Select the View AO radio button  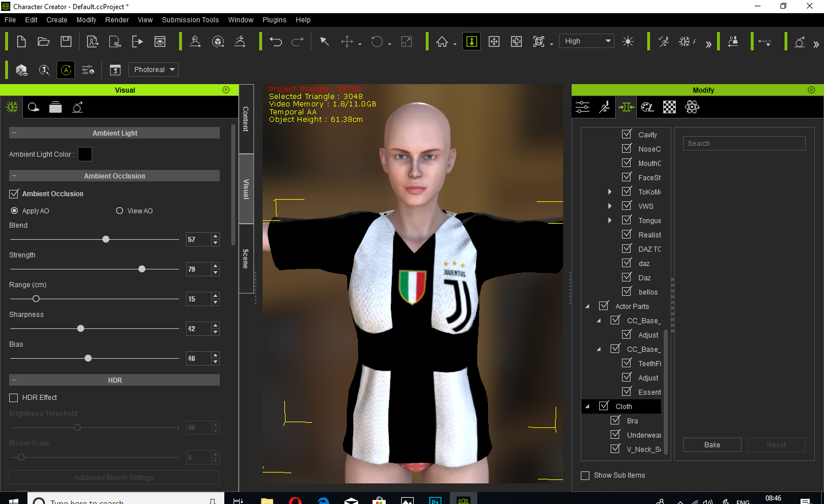[120, 211]
